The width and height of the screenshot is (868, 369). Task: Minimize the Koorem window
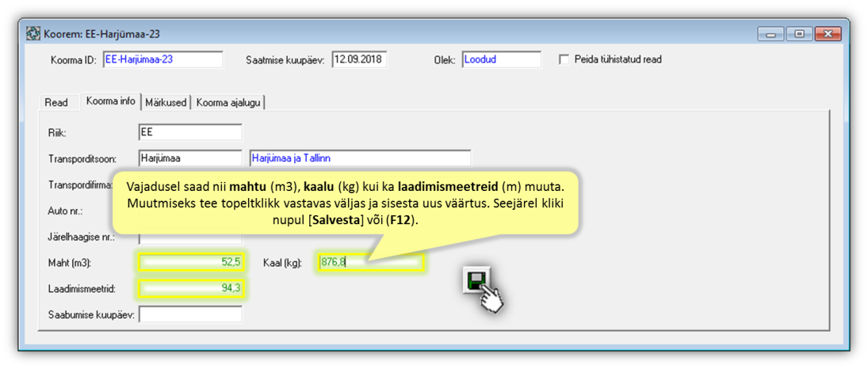coord(771,34)
